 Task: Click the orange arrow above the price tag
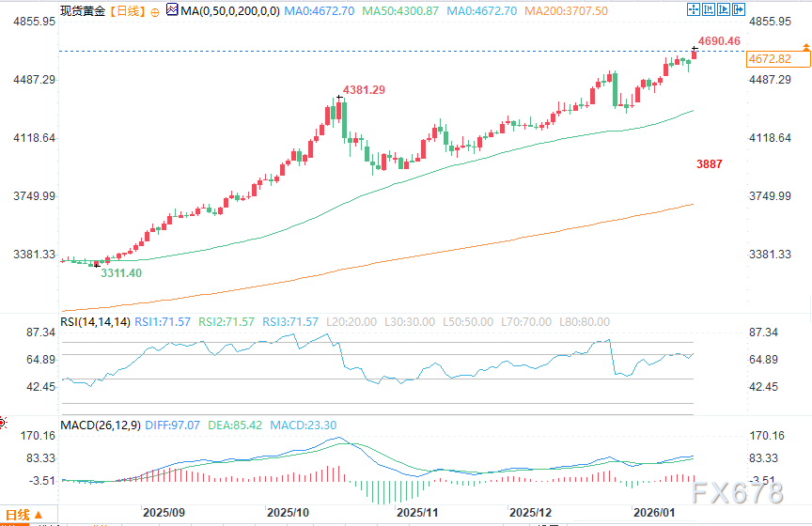pyautogui.click(x=807, y=47)
